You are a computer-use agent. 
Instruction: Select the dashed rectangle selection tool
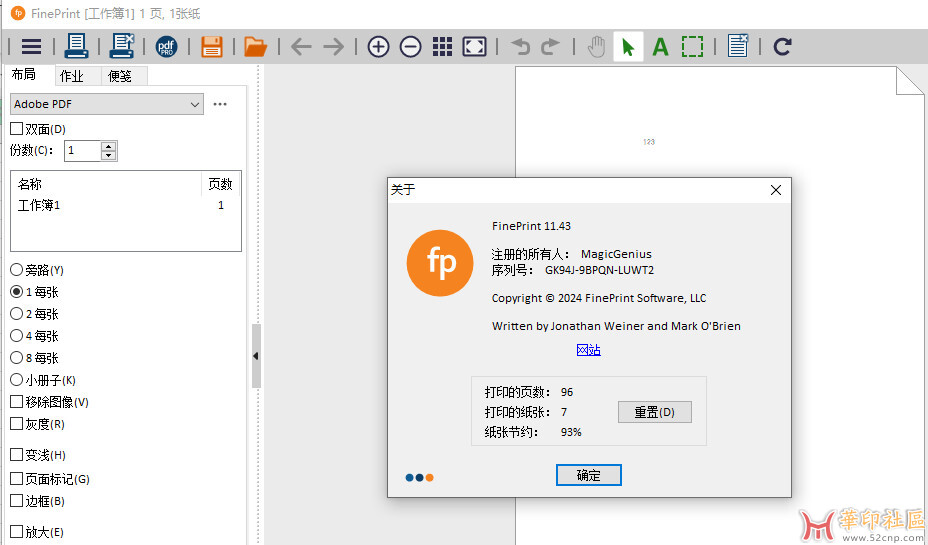point(692,47)
